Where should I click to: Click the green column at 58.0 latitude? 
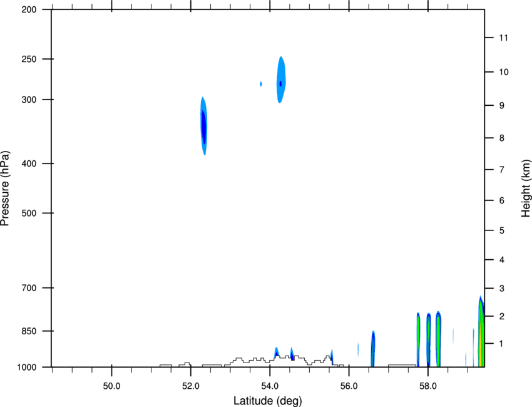click(x=429, y=340)
